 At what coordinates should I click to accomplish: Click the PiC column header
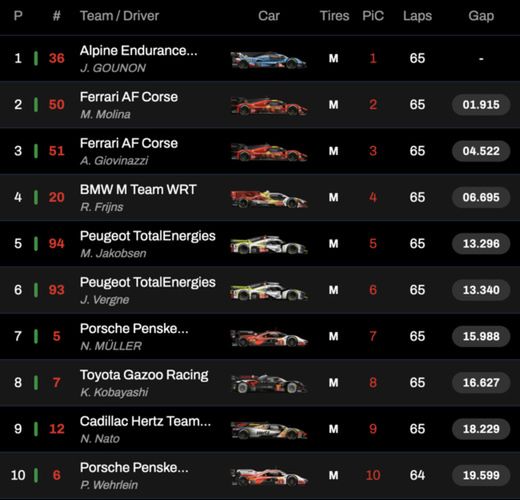click(373, 16)
